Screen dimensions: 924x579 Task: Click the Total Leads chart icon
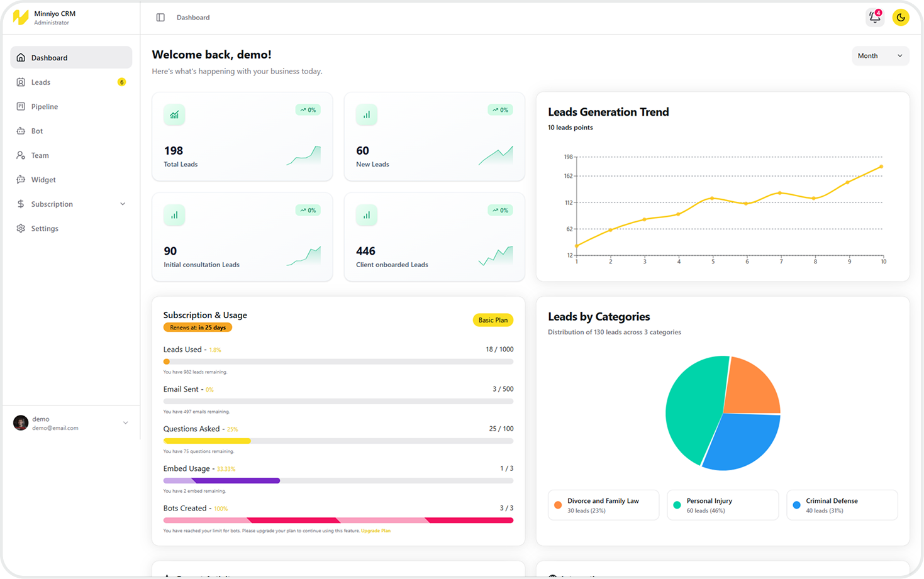(174, 115)
